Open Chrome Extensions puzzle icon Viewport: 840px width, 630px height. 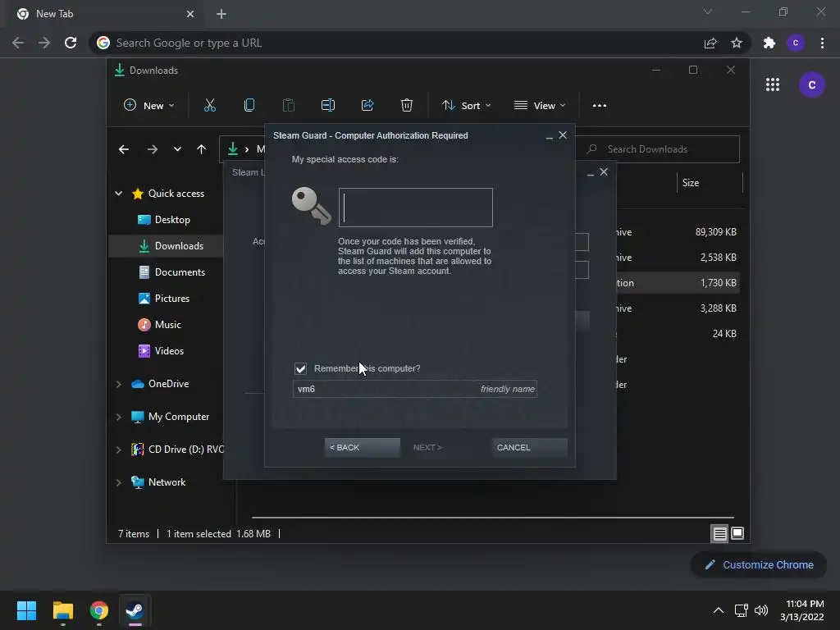tap(769, 43)
